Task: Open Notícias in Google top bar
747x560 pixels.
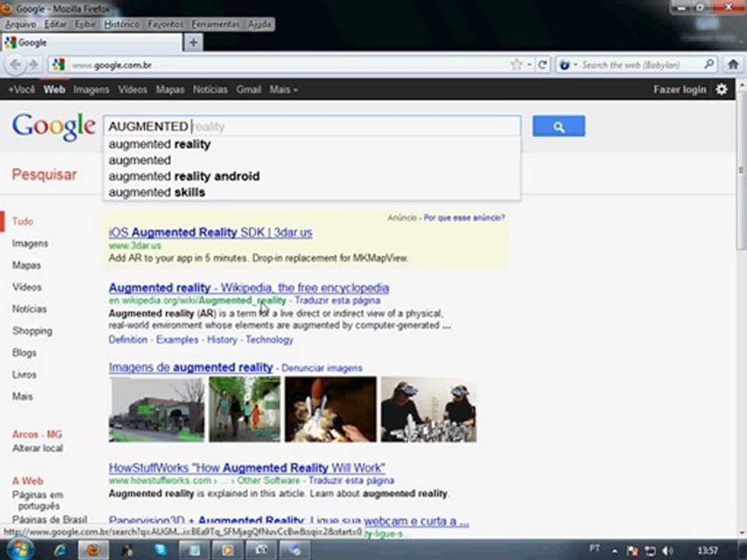Action: (210, 89)
